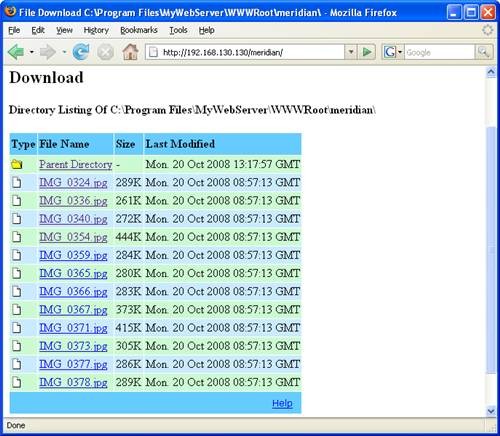Click the file icon next to IMG_0378.jpg
This screenshot has width=500, height=436.
pos(17,382)
